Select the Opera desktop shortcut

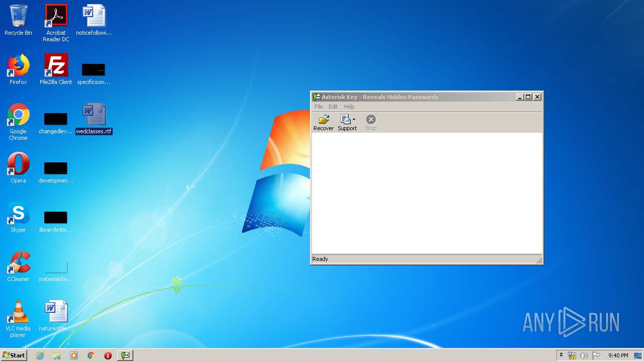point(18,168)
